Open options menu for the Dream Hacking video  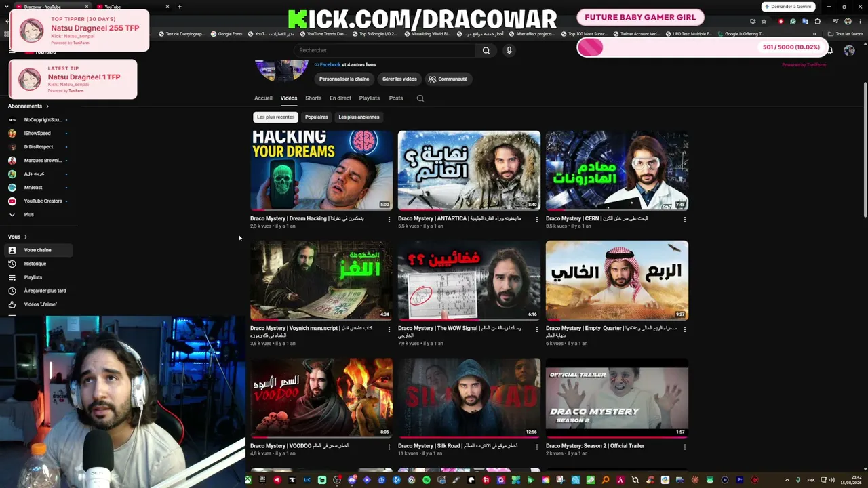389,219
